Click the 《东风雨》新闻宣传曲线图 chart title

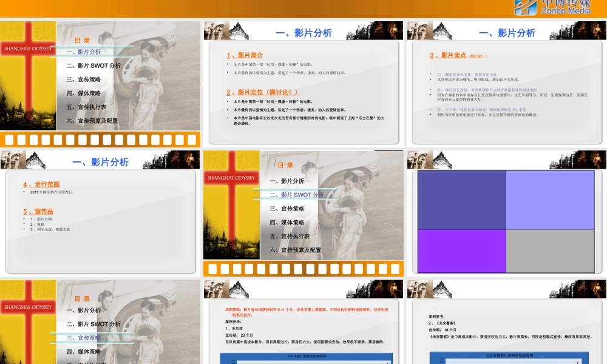pyautogui.click(x=307, y=356)
